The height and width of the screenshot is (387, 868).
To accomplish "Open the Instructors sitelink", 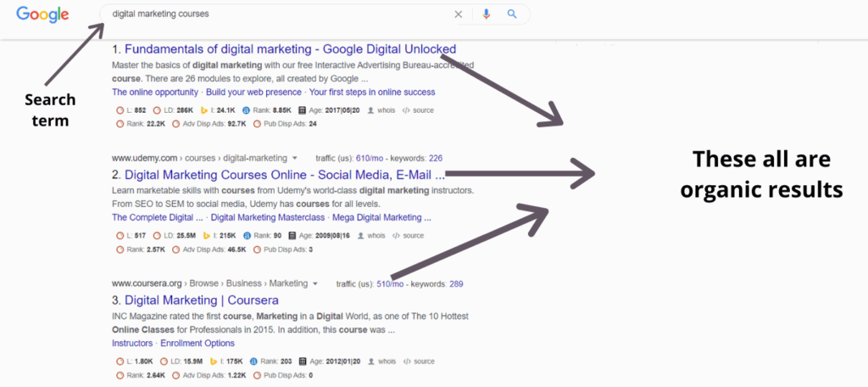I will point(132,343).
